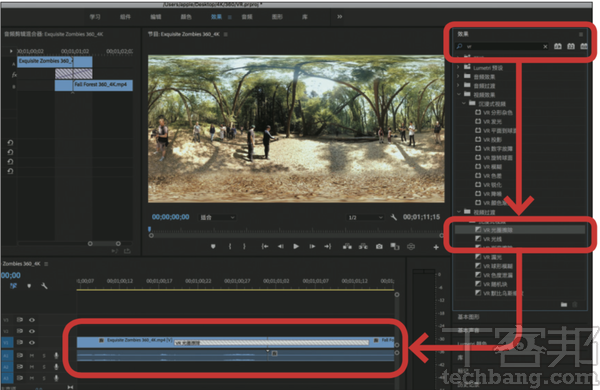Click the Lift button
Image resolution: width=600 pixels, height=390 pixels.
pyautogui.click(x=347, y=246)
